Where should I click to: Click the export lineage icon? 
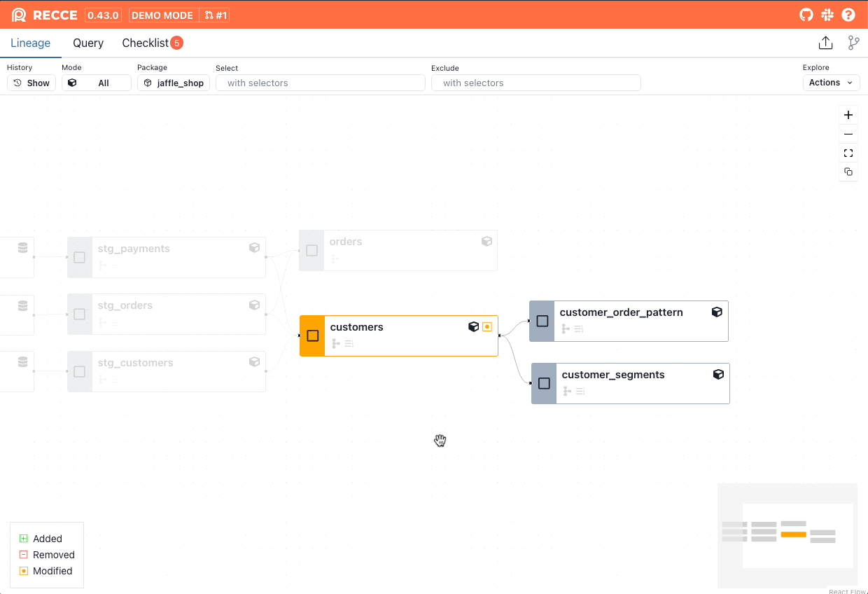point(825,43)
